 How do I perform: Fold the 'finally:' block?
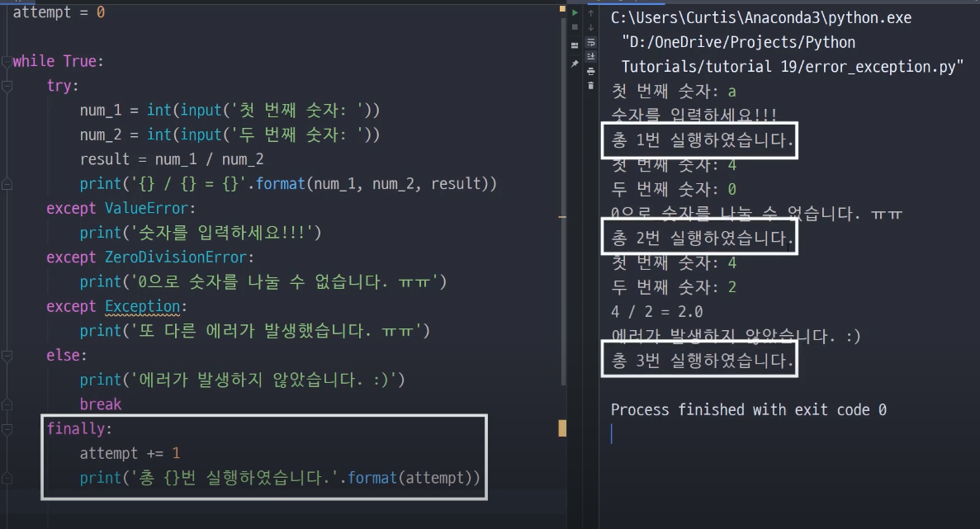pos(7,429)
